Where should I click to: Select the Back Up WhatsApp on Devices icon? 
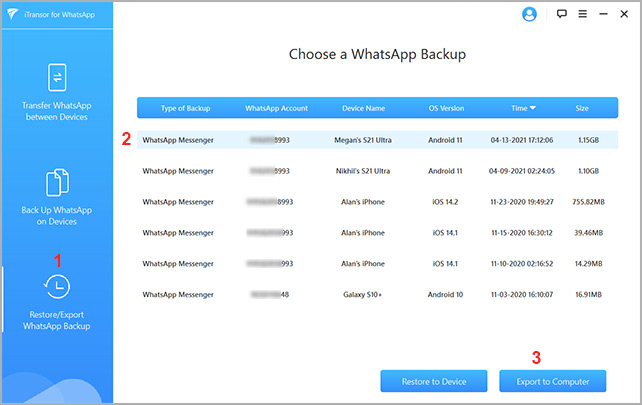[x=57, y=183]
